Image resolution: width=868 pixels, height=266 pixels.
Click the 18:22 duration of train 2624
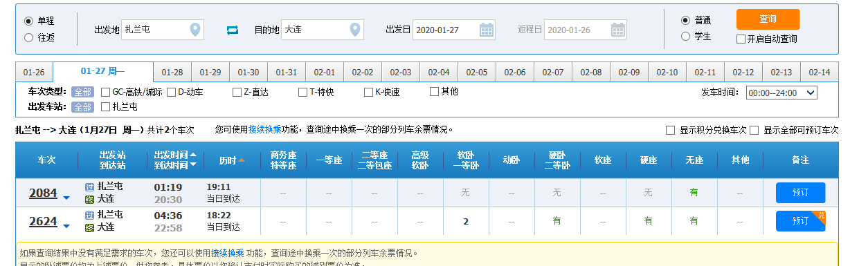click(x=218, y=216)
